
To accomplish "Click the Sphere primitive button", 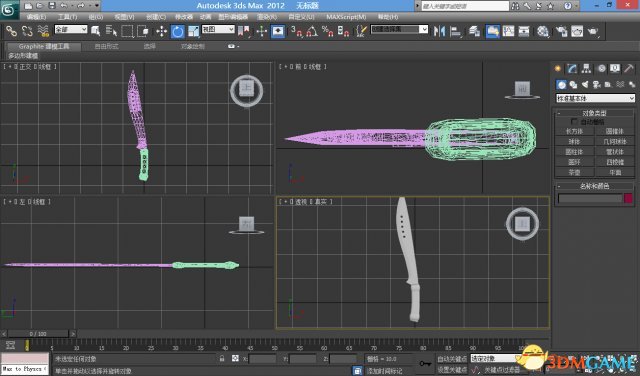I will click(x=574, y=142).
